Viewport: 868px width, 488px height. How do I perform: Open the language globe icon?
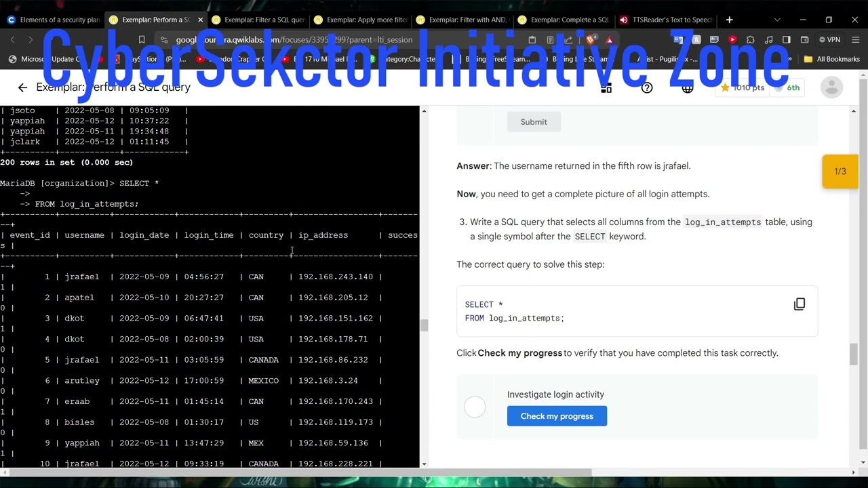tap(688, 87)
